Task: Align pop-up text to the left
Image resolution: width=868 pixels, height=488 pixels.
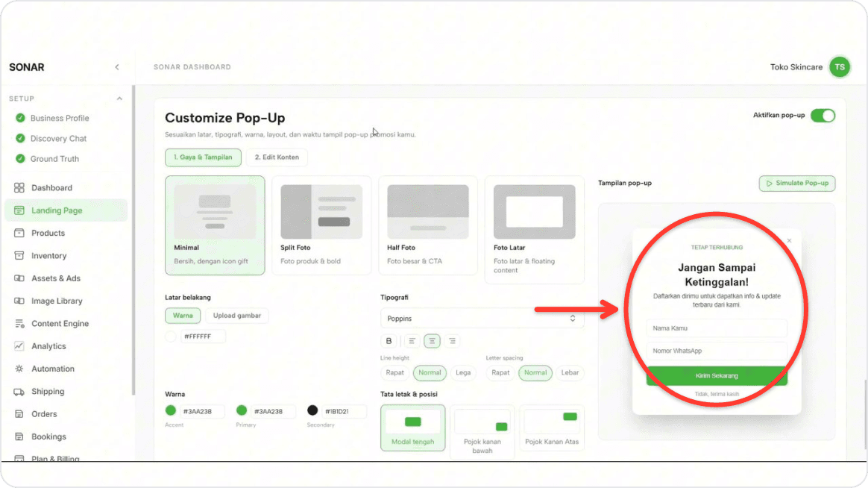Action: pyautogui.click(x=412, y=341)
